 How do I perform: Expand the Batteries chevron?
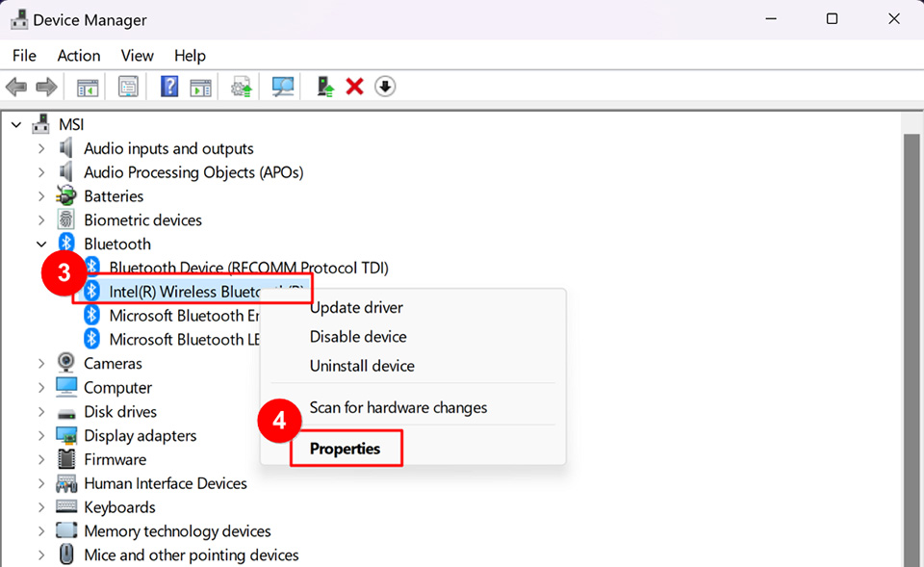click(x=41, y=196)
